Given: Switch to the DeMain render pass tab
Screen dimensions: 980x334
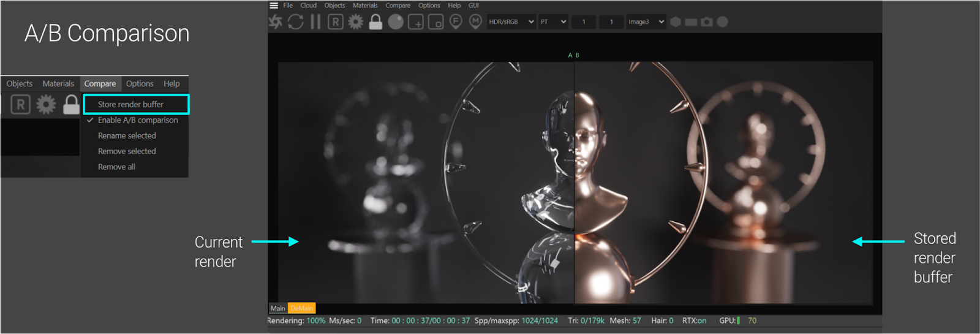Looking at the screenshot, I should [x=301, y=308].
